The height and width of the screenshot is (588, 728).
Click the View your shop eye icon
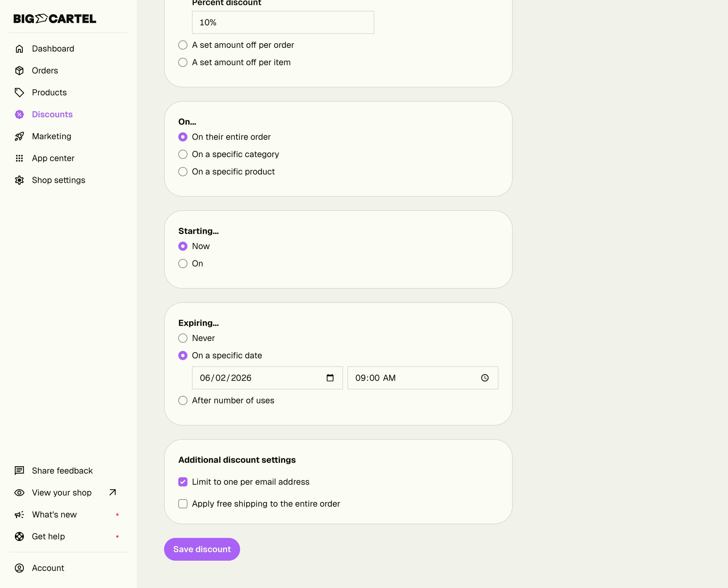(x=19, y=492)
